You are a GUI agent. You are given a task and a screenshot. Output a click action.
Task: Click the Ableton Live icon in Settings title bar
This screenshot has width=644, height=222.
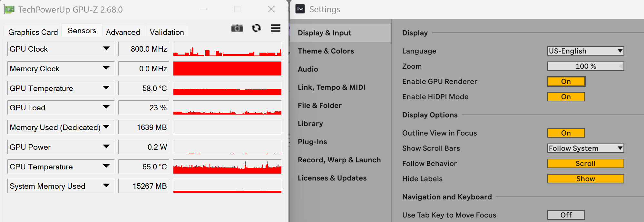[x=300, y=9]
